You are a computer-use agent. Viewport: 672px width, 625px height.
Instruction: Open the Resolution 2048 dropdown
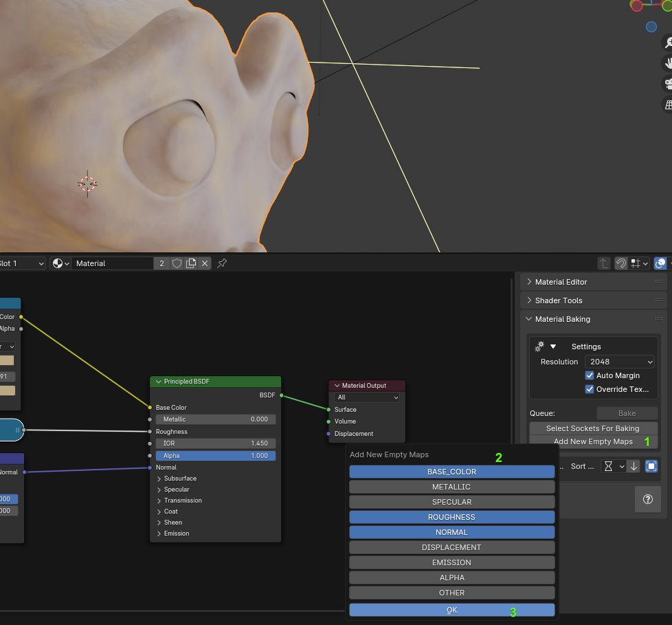point(620,362)
